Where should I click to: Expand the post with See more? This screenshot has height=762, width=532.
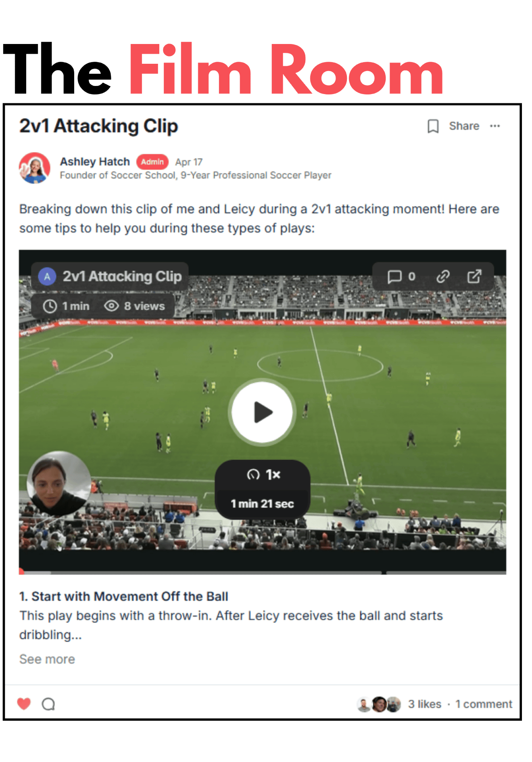pos(47,659)
